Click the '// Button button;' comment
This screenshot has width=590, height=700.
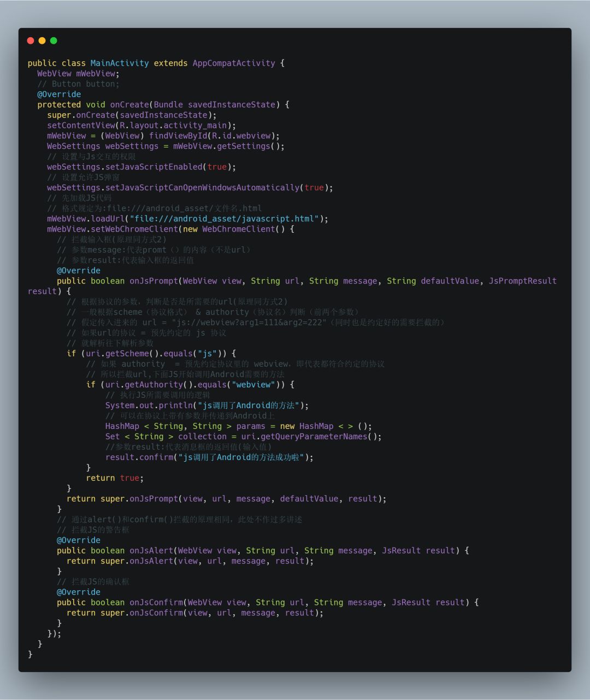click(x=78, y=84)
